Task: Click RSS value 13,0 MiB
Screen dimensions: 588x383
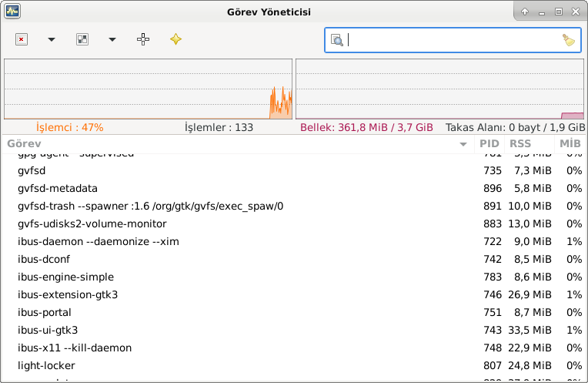Action: tap(530, 223)
